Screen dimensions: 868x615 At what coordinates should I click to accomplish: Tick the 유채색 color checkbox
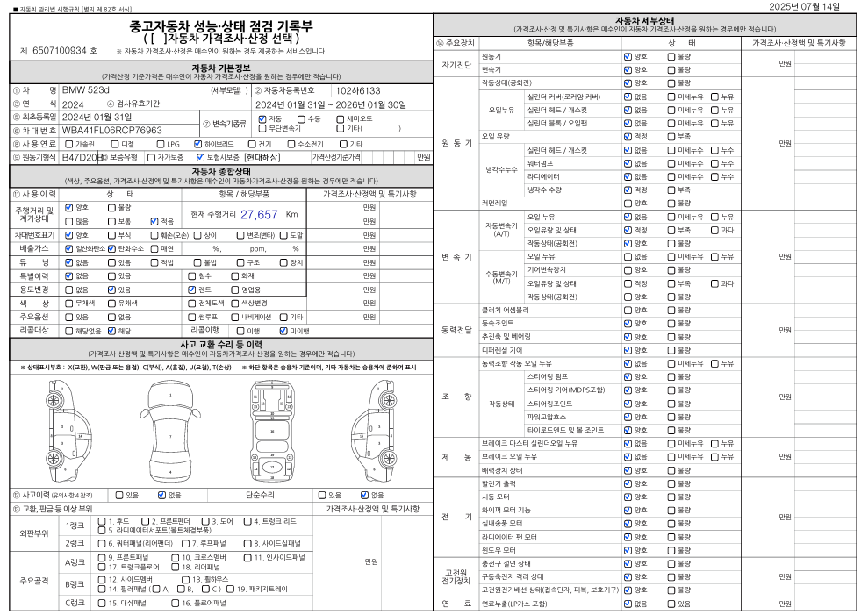[111, 304]
